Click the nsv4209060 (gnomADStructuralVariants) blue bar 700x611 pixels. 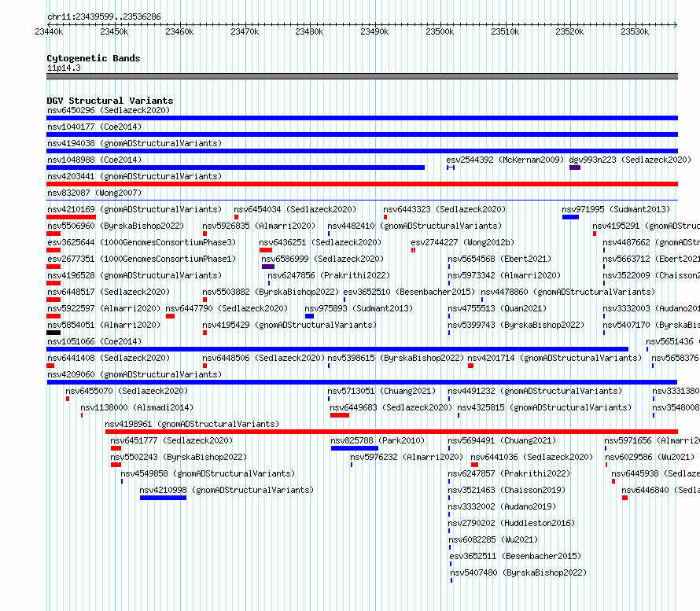(362, 382)
